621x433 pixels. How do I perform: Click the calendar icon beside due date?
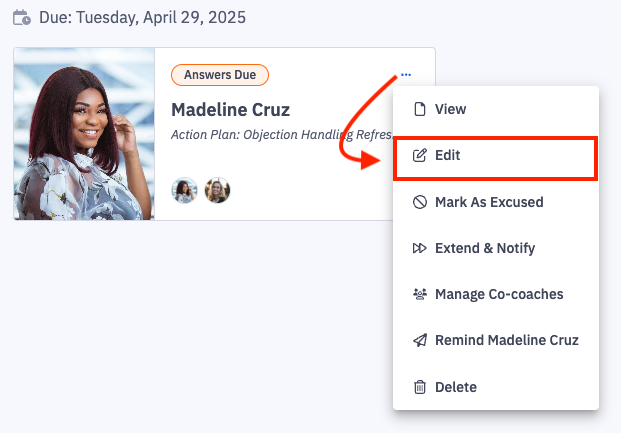coord(21,18)
